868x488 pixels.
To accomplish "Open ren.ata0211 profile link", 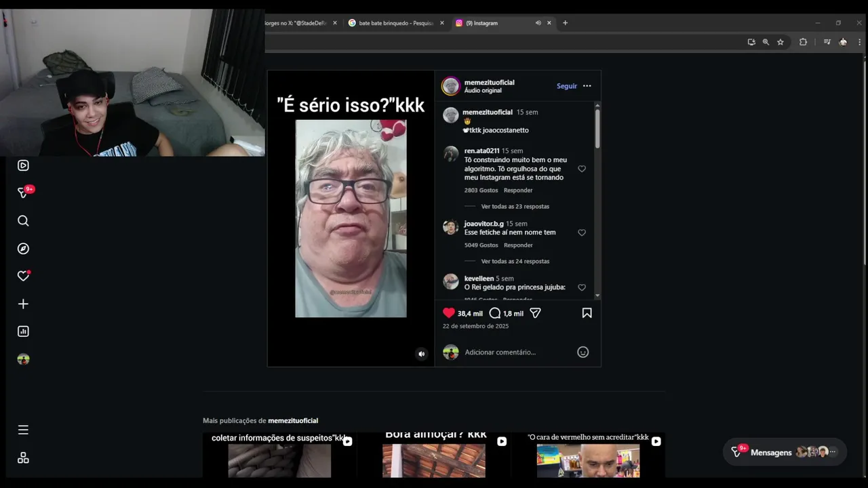I will click(x=481, y=151).
